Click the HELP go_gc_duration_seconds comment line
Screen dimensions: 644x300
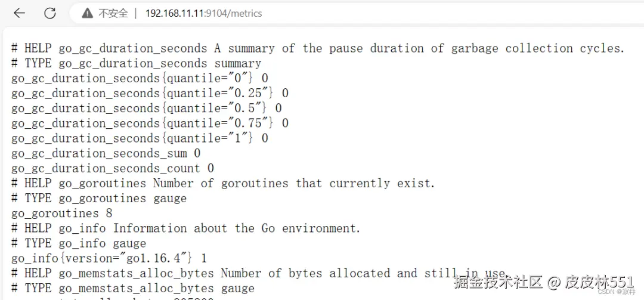[317, 48]
